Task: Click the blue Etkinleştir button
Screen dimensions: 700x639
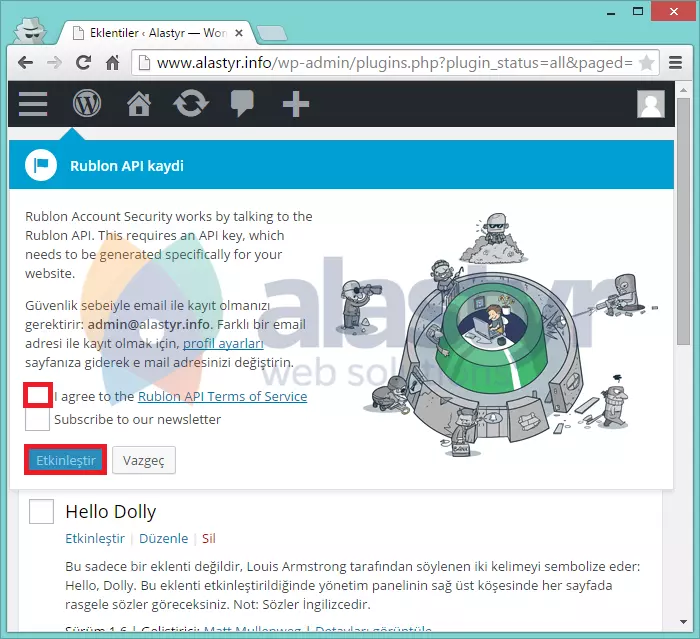Action: [66, 460]
